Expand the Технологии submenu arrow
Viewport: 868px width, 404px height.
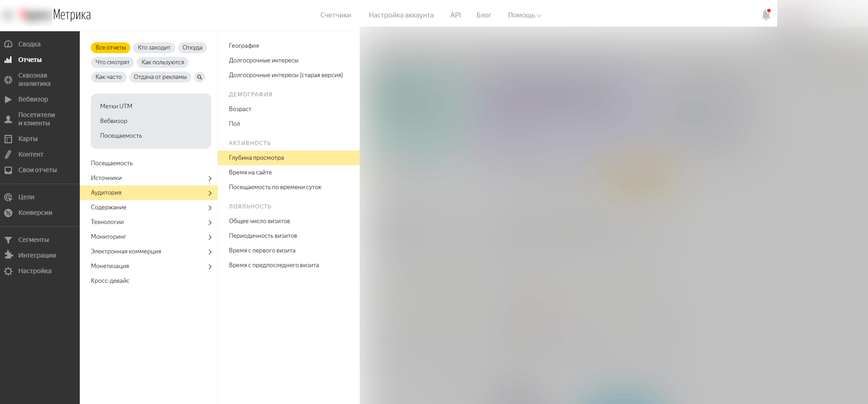coord(210,222)
